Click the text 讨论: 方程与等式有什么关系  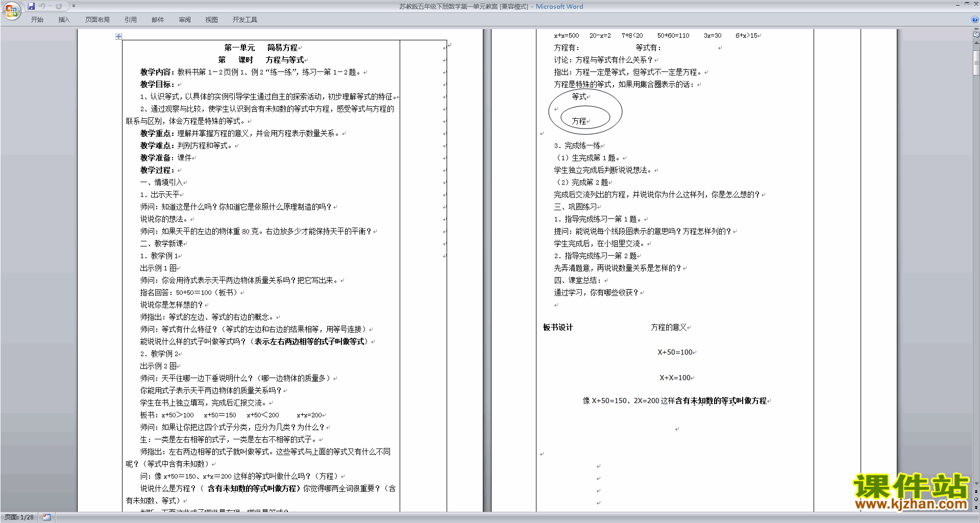tap(603, 60)
